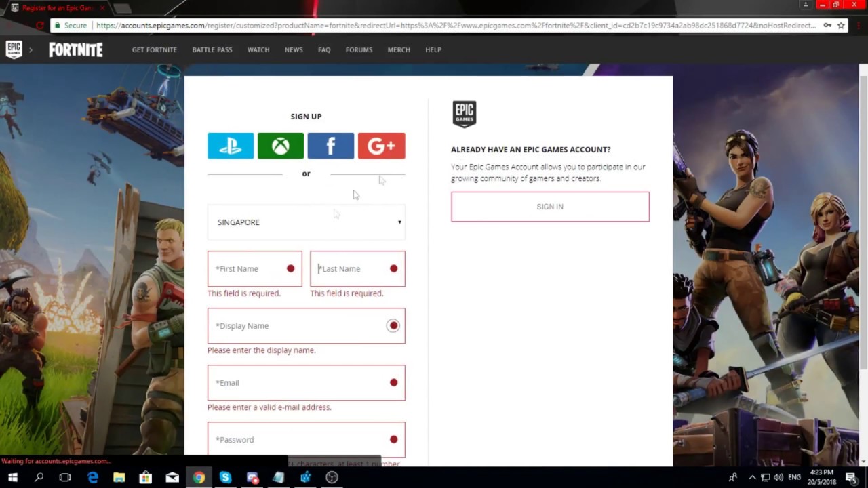The height and width of the screenshot is (488, 868).
Task: Focus the First Name field
Action: [x=255, y=268]
